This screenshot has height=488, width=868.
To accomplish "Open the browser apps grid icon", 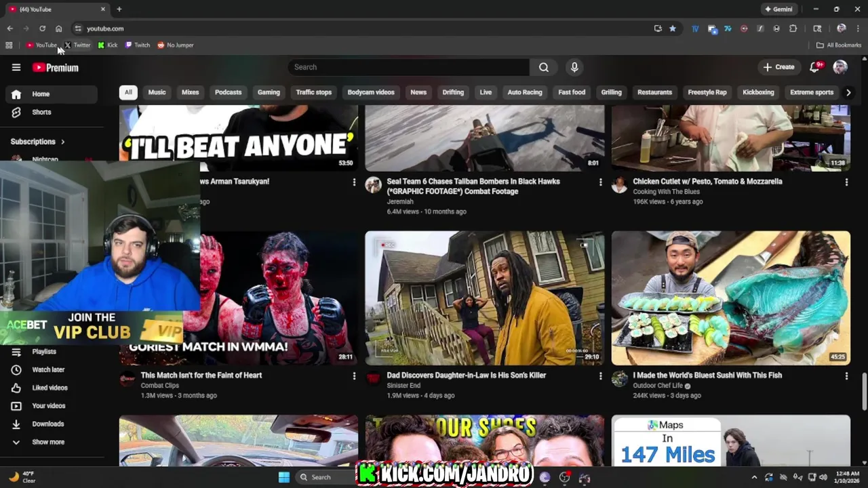I will pyautogui.click(x=9, y=45).
